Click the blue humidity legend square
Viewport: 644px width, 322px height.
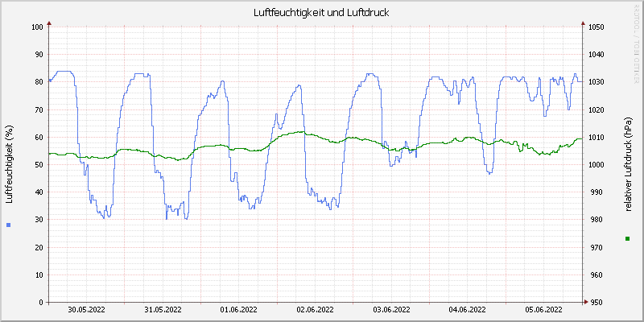[9, 225]
